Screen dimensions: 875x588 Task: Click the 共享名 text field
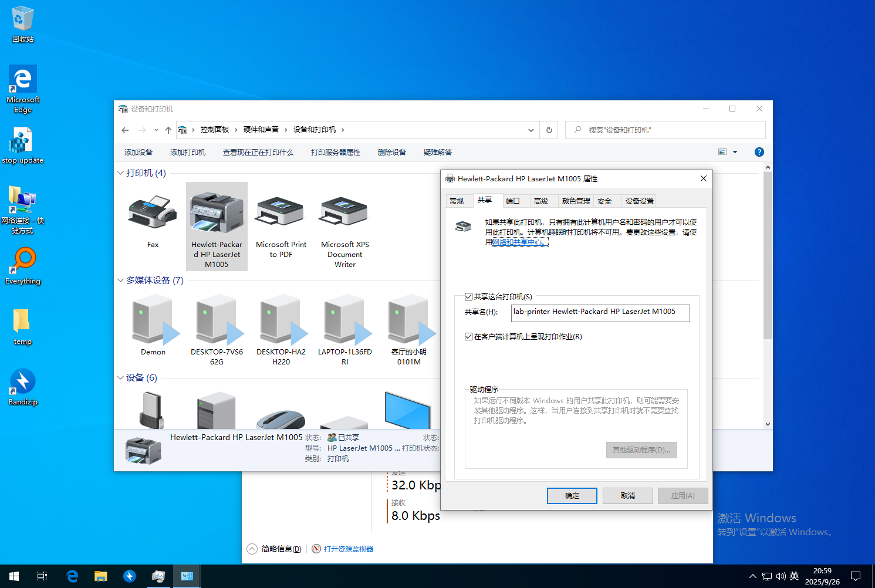(x=600, y=313)
